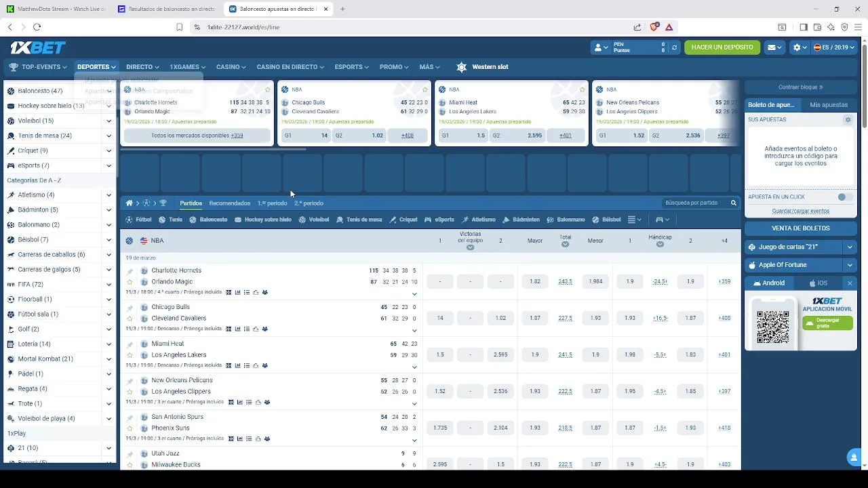Image resolution: width=868 pixels, height=488 pixels.
Task: Filter by eSports in sport bar
Action: click(439, 220)
